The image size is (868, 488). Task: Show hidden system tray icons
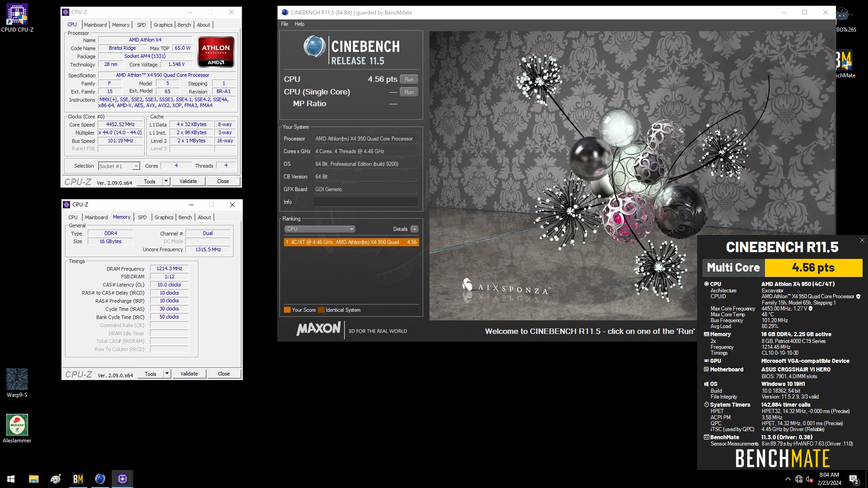(788, 479)
